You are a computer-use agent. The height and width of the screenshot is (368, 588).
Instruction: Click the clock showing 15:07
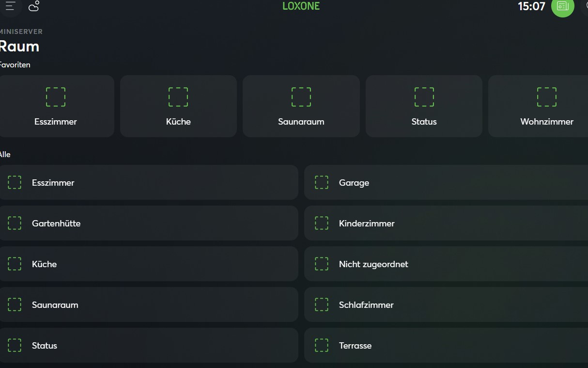[x=531, y=6]
